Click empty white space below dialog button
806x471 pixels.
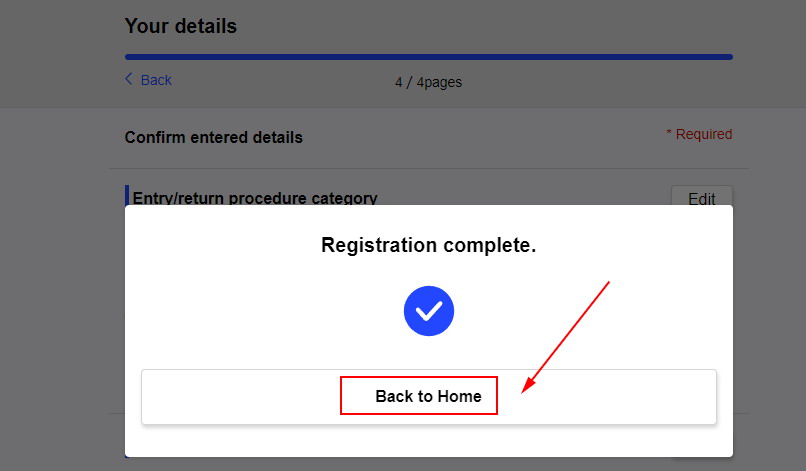[x=429, y=441]
